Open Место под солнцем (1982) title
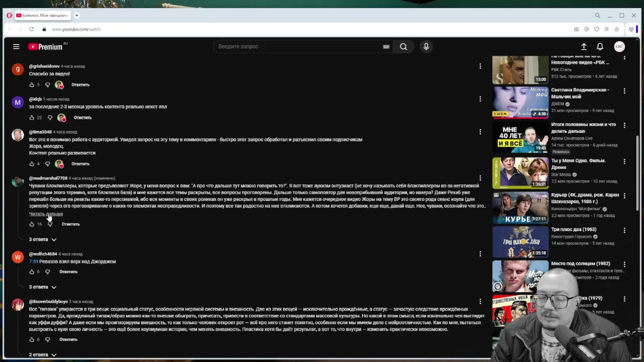This screenshot has height=362, width=644. [581, 263]
